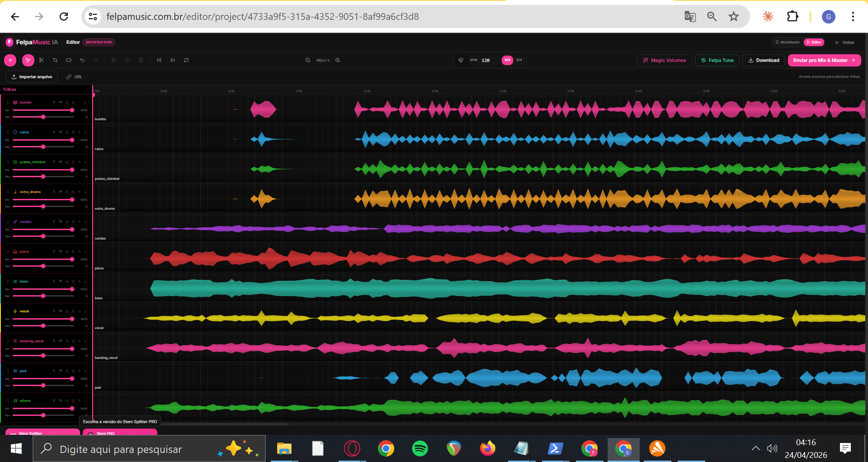Open Spotify from the taskbar
The width and height of the screenshot is (868, 462).
(420, 448)
